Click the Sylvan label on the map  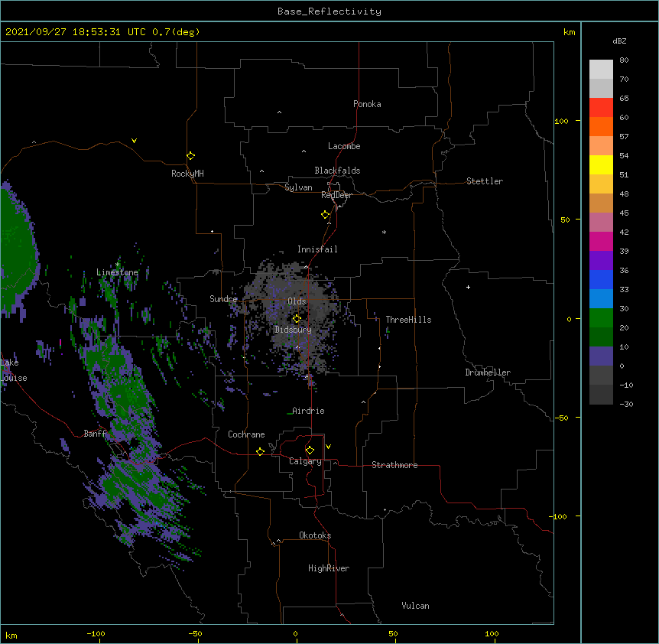[298, 187]
